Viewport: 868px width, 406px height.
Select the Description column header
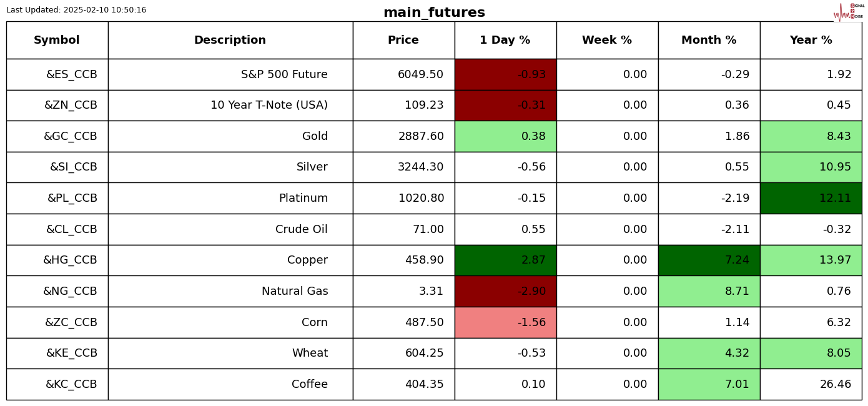tap(230, 41)
